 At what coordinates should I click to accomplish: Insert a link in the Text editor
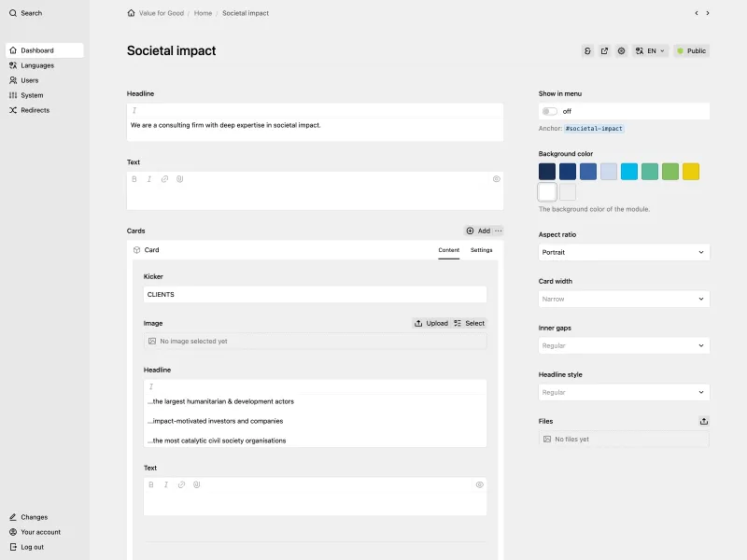pos(165,178)
